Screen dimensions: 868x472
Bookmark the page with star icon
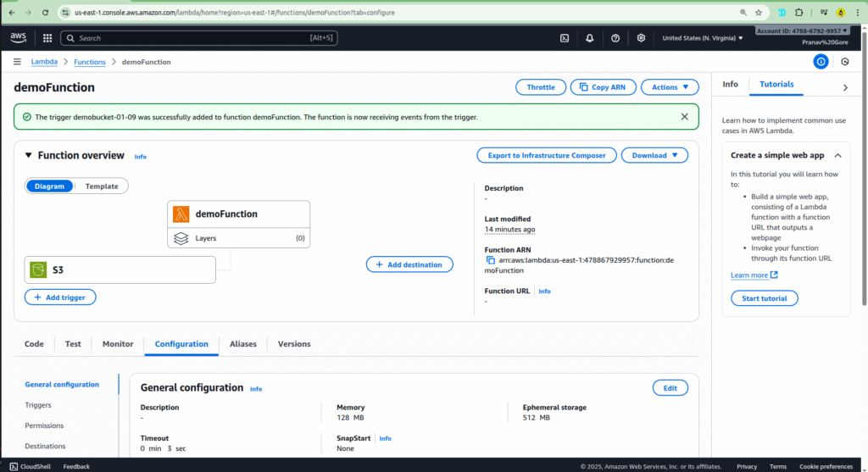pos(759,12)
